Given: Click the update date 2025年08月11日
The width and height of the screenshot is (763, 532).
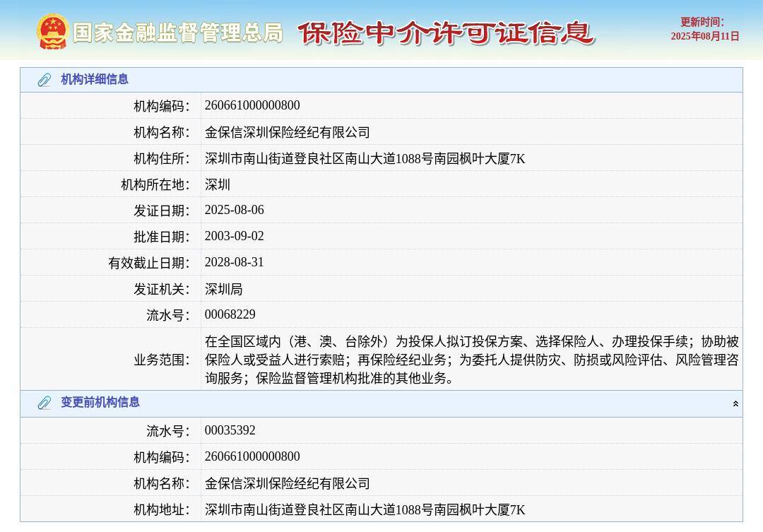Looking at the screenshot, I should point(704,36).
